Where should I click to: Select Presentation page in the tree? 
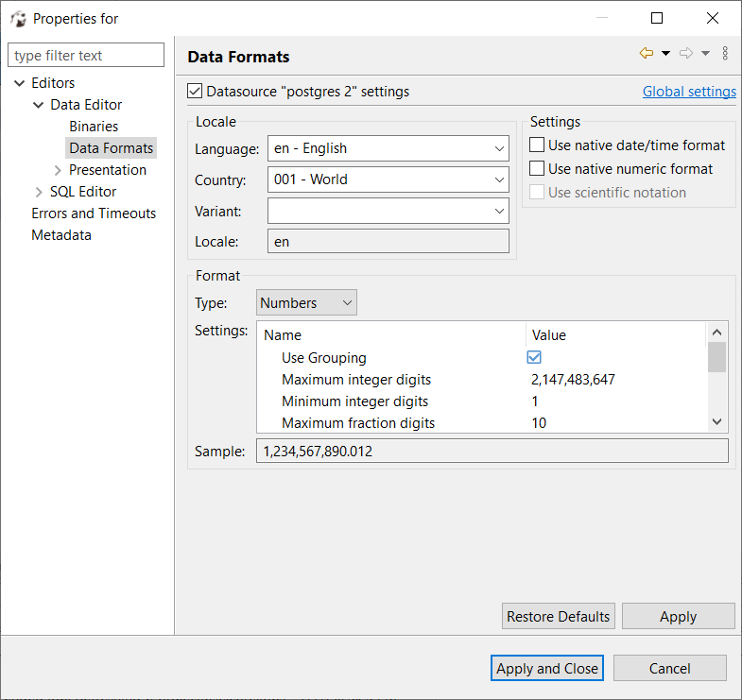108,170
